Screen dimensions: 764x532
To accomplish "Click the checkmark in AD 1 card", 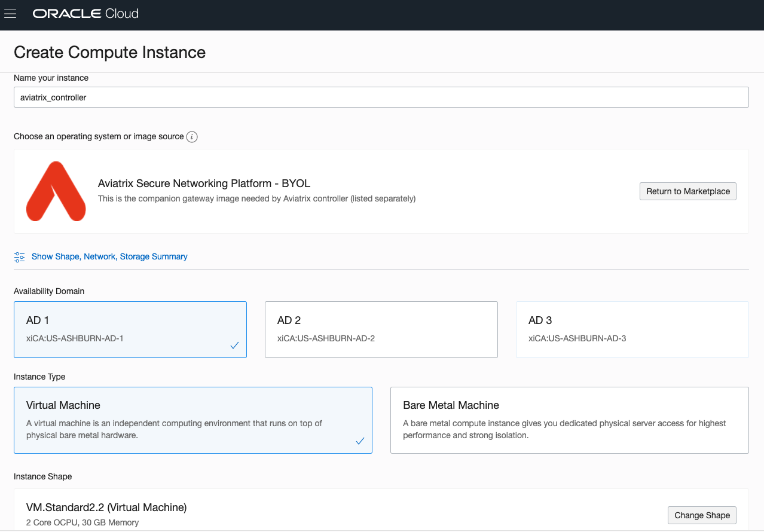I will (234, 346).
